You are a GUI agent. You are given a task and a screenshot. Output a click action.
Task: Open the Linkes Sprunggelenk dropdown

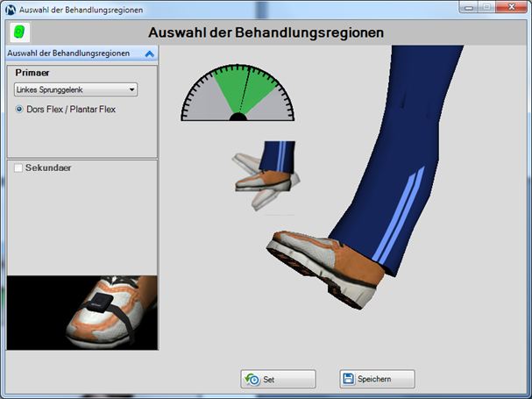click(x=76, y=89)
